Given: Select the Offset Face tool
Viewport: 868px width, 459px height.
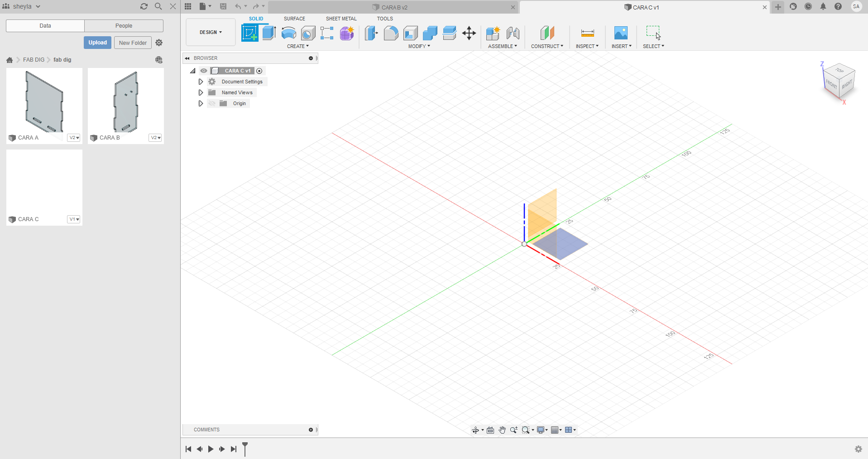Looking at the screenshot, I should coord(450,33).
